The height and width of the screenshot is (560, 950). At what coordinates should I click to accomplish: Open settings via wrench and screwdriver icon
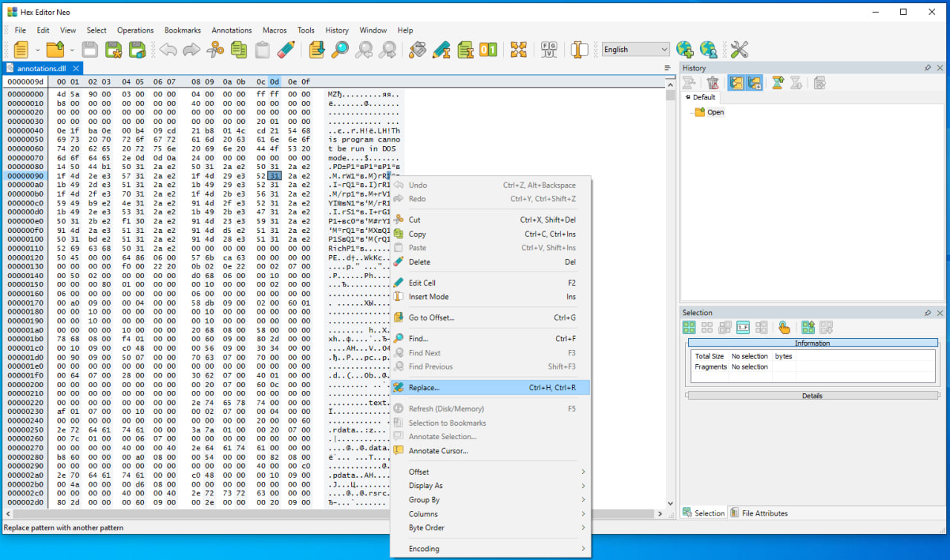coord(739,50)
